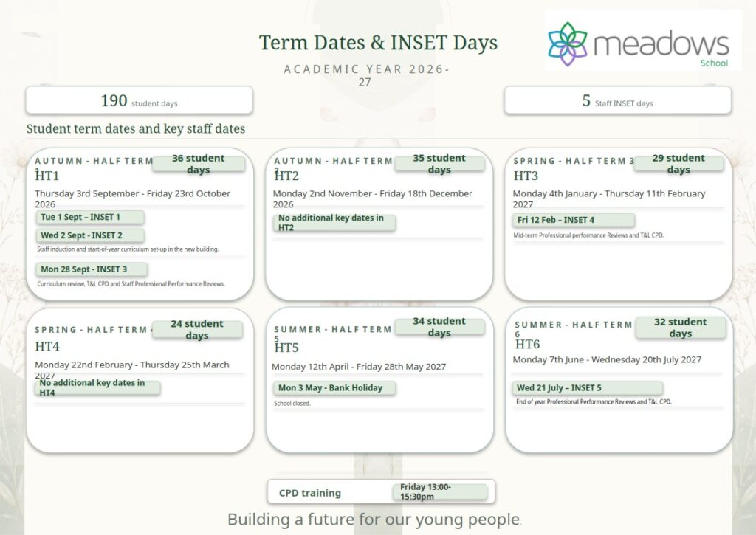Click the Wed 21 July – INSET 5 badge
Viewport: 756px width, 535px height.
pyautogui.click(x=588, y=388)
